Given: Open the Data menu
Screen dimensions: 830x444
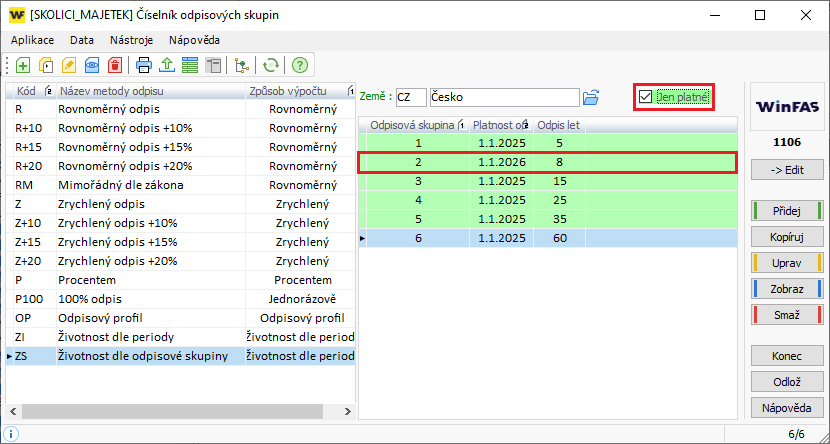Looking at the screenshot, I should [82, 40].
